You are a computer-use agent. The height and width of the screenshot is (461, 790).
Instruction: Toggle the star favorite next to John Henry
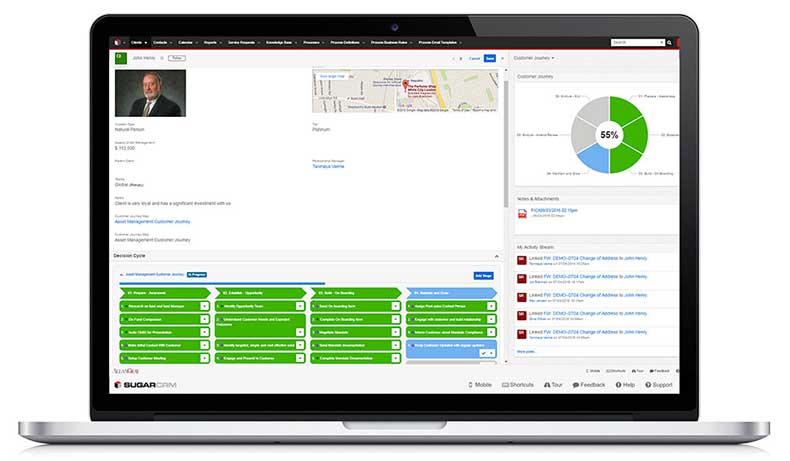(162, 58)
